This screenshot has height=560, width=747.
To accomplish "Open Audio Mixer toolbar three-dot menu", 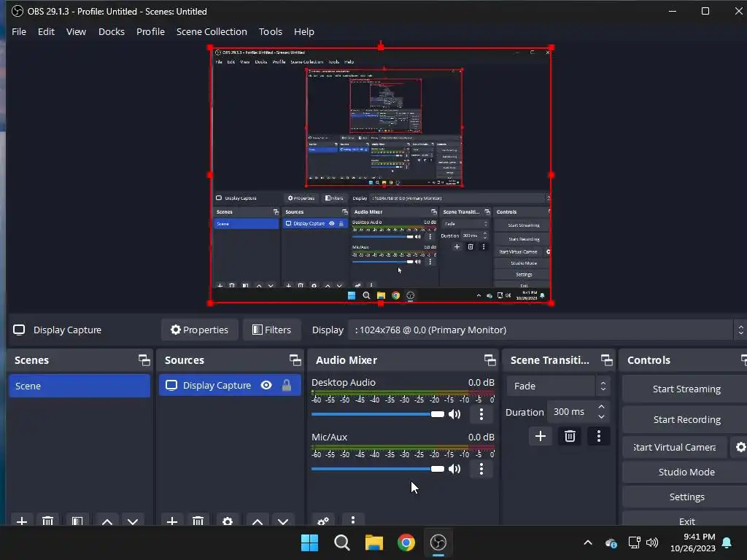I will pos(353,520).
